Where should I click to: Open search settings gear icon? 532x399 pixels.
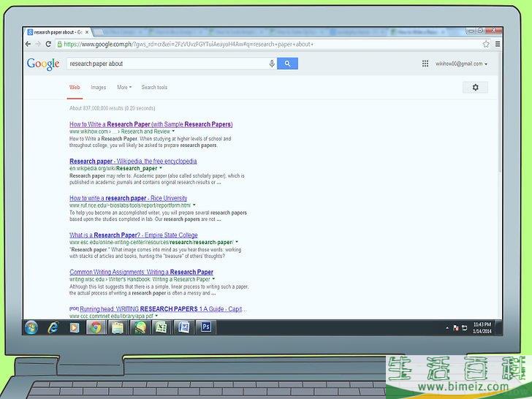pyautogui.click(x=475, y=88)
